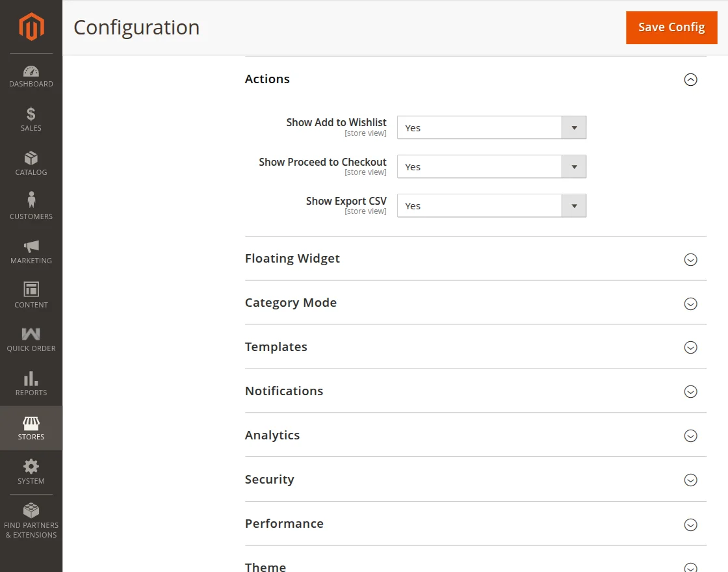Click the Theme heading text
The height and width of the screenshot is (572, 728).
pyautogui.click(x=265, y=567)
